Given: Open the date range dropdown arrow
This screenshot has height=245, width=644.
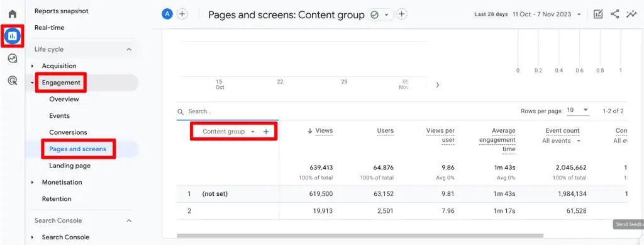Looking at the screenshot, I should point(579,14).
